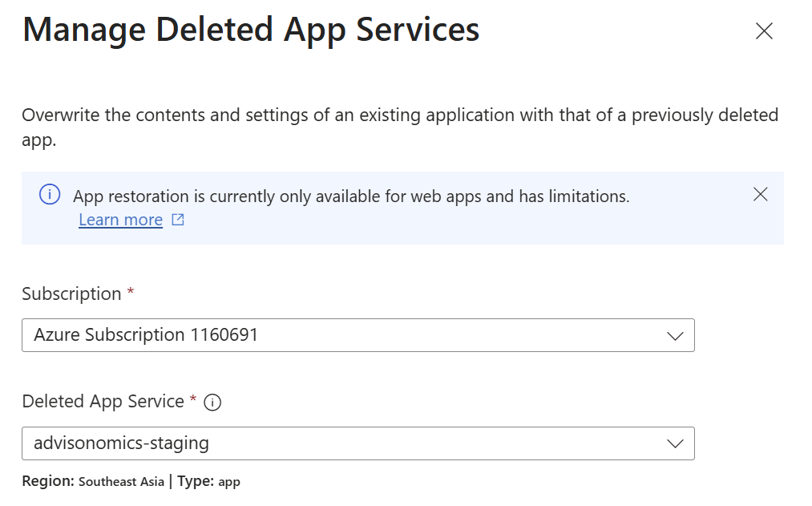Click the Type: app text
Image resolution: width=812 pixels, height=506 pixels.
coord(208,482)
